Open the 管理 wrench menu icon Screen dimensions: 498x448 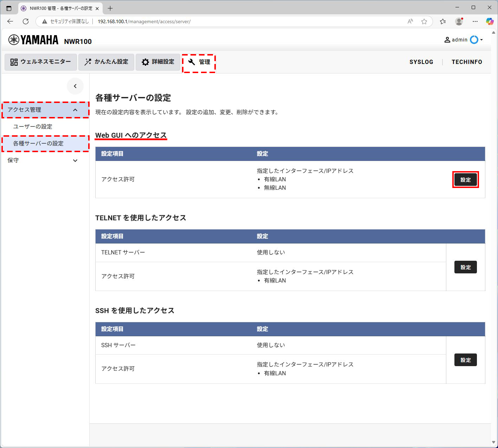191,62
